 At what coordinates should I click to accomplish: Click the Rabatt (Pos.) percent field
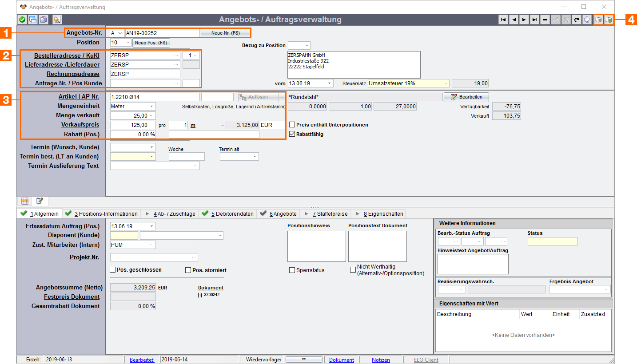(x=133, y=134)
